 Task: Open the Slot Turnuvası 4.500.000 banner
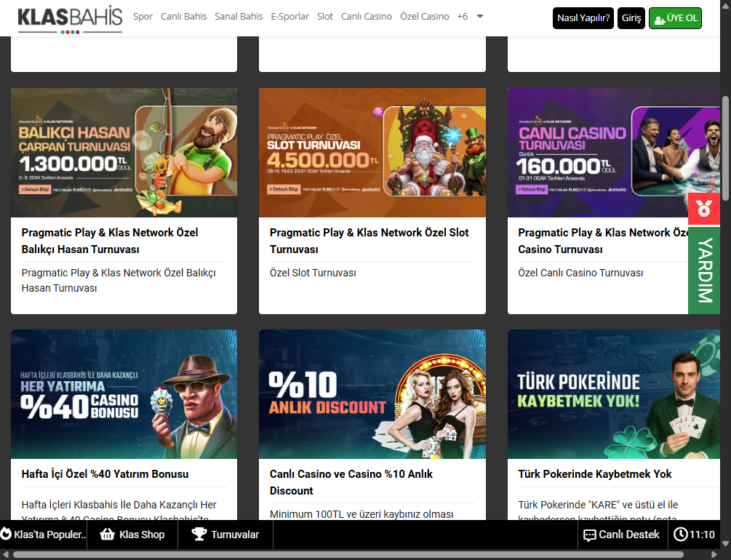click(x=372, y=153)
